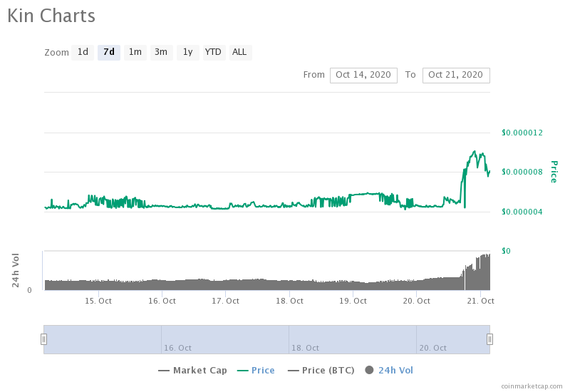The width and height of the screenshot is (570, 392).
Task: Click the $0.000012 axis label
Action: point(522,133)
